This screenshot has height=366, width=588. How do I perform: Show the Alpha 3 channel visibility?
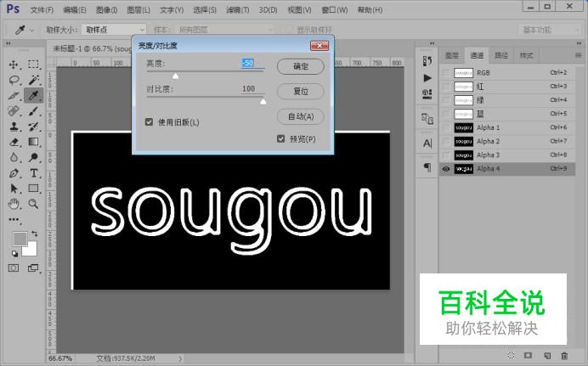coord(445,155)
